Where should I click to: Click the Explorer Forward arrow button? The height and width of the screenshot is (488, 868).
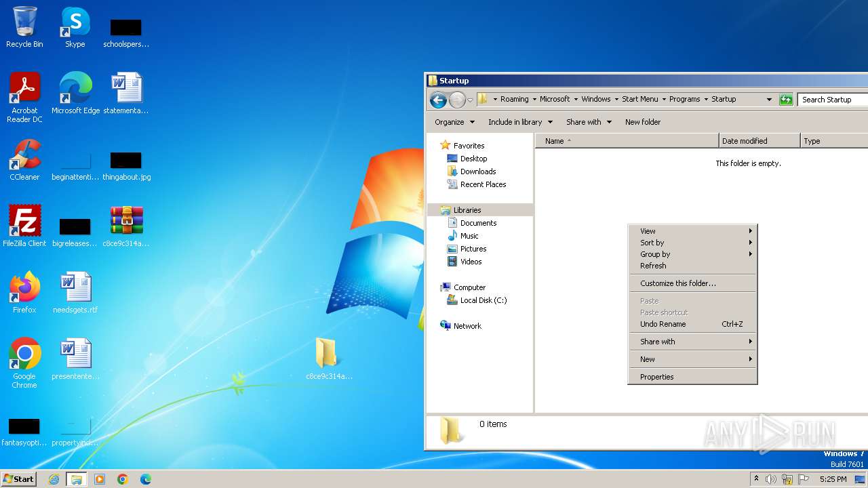[x=457, y=100]
